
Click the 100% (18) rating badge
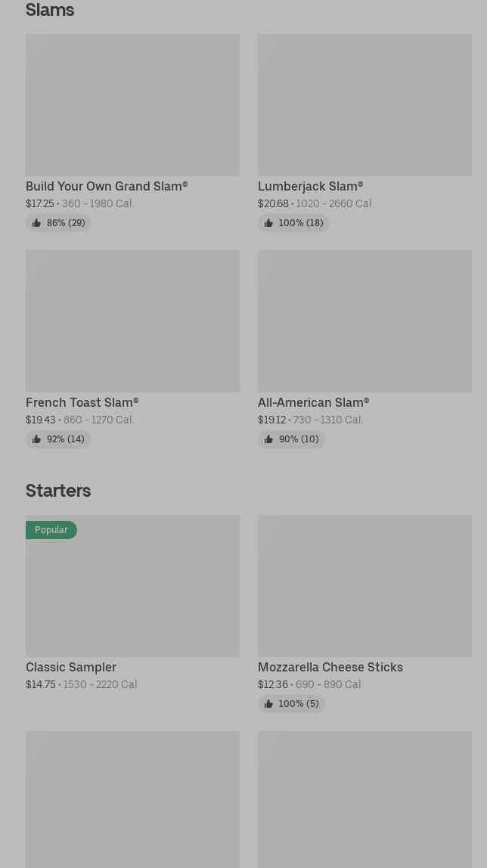(293, 223)
